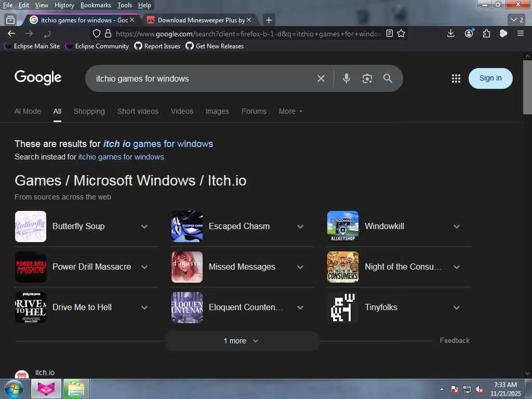
Task: Open the extensions puzzle icon
Action: [486, 33]
